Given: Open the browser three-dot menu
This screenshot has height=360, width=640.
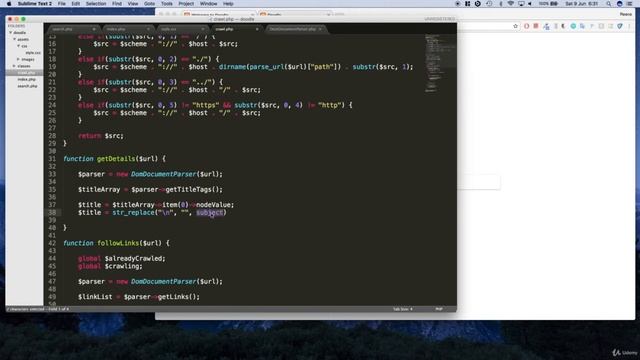Looking at the screenshot, I should coord(629,26).
